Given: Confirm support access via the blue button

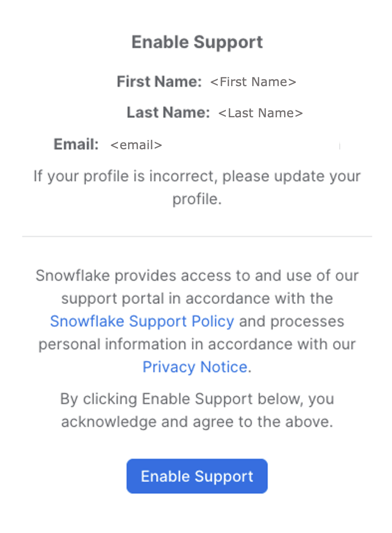Looking at the screenshot, I should (196, 476).
